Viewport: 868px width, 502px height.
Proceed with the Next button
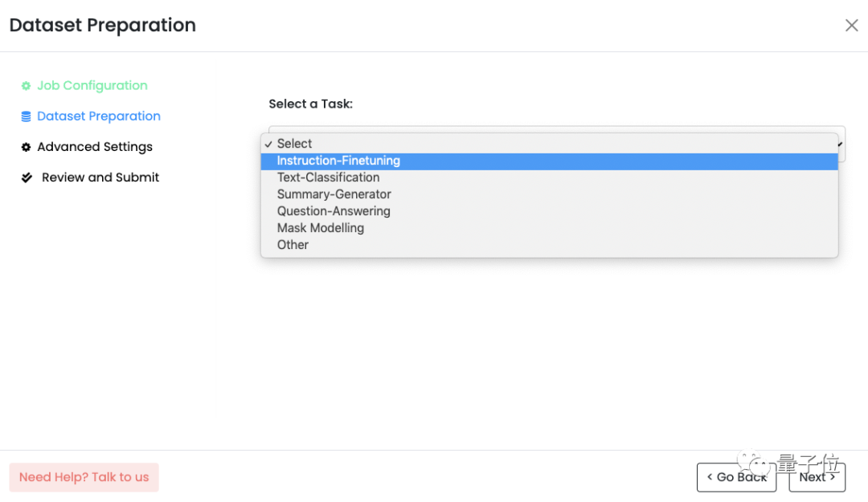[817, 477]
